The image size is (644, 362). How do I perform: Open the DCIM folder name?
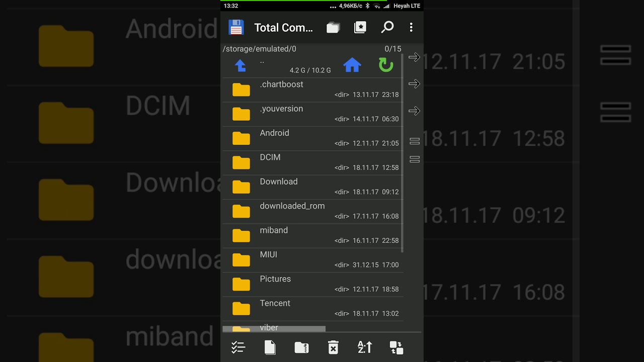(x=270, y=157)
